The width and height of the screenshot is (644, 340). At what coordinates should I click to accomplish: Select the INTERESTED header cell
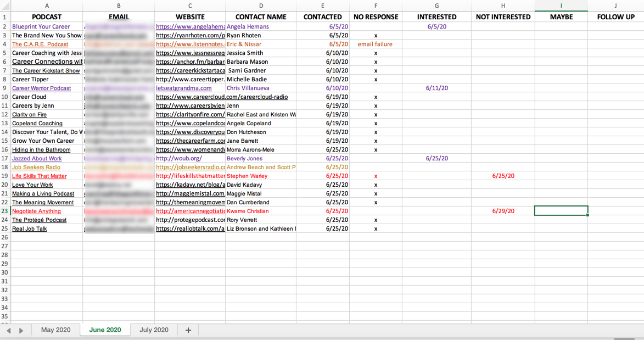[436, 17]
